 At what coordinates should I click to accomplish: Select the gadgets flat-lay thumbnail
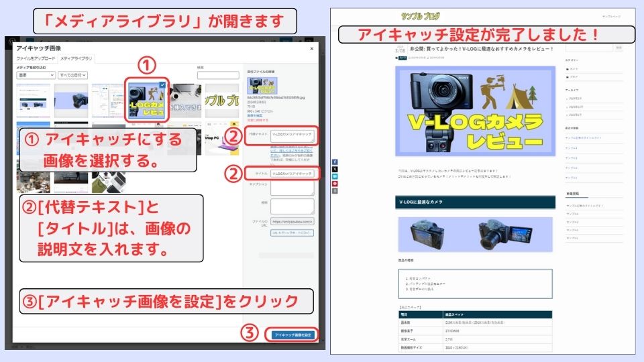click(x=109, y=182)
